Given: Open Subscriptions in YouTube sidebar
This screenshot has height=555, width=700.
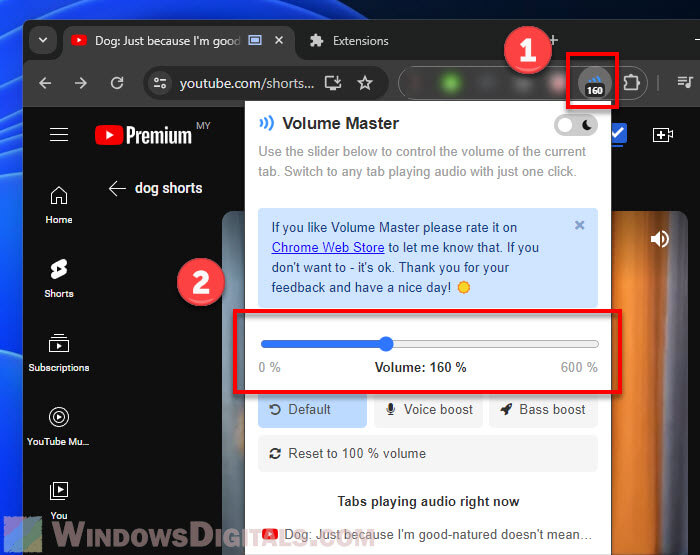Looking at the screenshot, I should click(x=59, y=353).
